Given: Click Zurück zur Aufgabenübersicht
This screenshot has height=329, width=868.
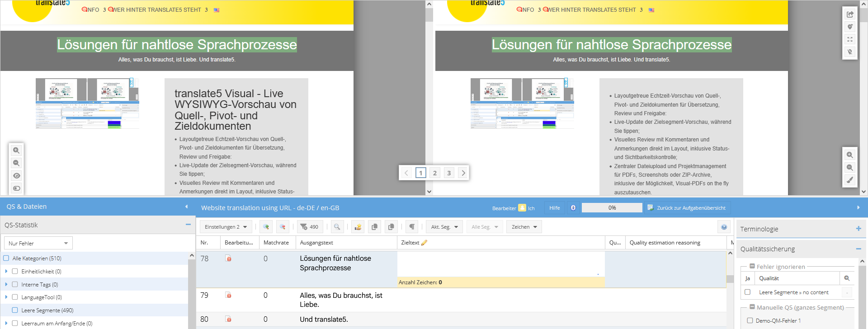Looking at the screenshot, I should 687,208.
